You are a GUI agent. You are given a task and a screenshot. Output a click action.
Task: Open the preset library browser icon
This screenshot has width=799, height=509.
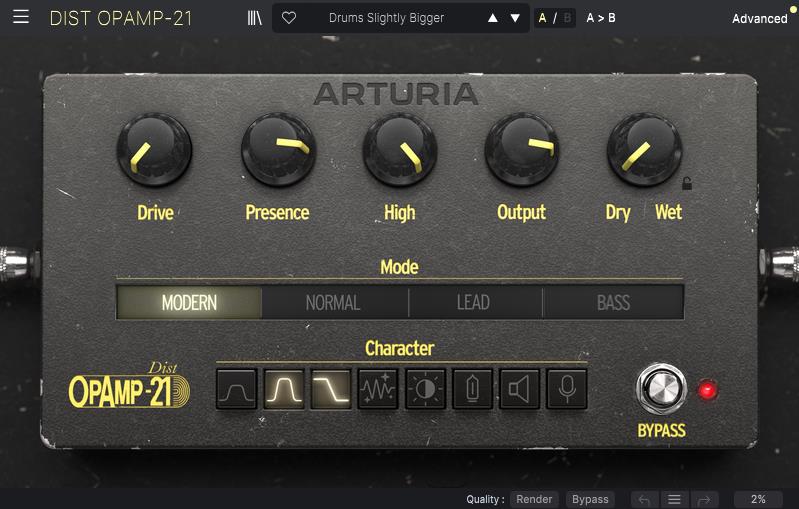254,18
